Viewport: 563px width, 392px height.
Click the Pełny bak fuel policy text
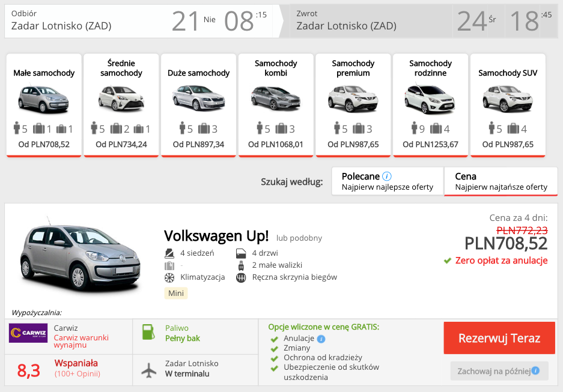[x=183, y=338]
